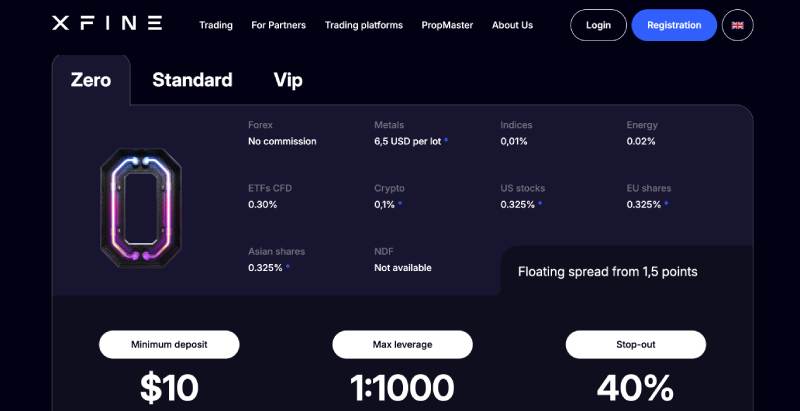
Task: Expand the Trading platforms menu
Action: point(364,25)
